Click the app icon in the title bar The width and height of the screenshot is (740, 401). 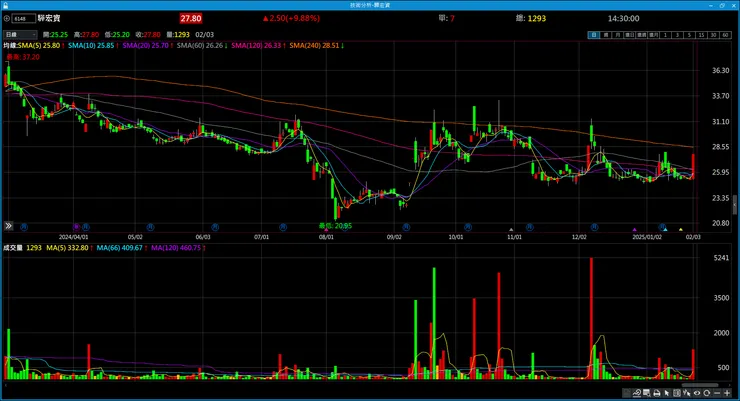tap(5, 5)
